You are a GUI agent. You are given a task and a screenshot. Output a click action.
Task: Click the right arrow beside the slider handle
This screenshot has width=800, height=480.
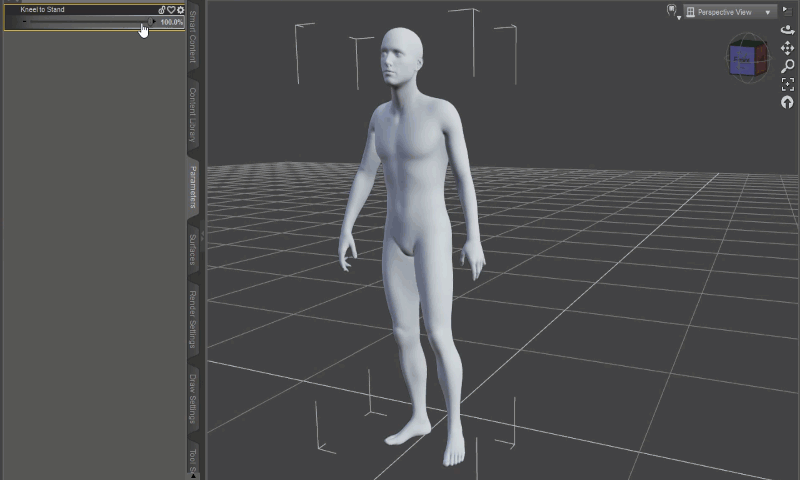pyautogui.click(x=155, y=21)
